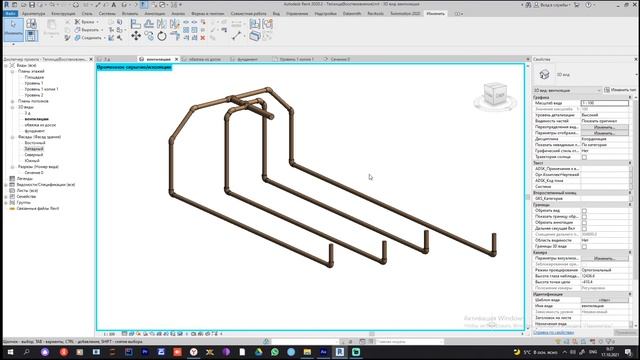
Task: Click the Create similar box icon
Action: (255, 36)
